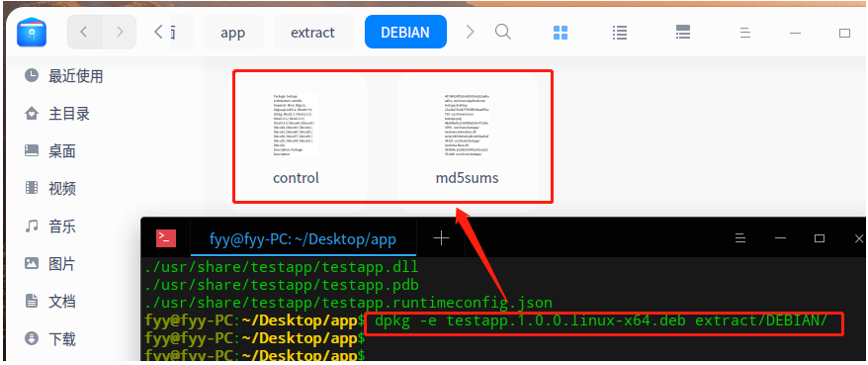Click the pictures sidebar icon
This screenshot has width=868, height=365.
pyautogui.click(x=32, y=264)
